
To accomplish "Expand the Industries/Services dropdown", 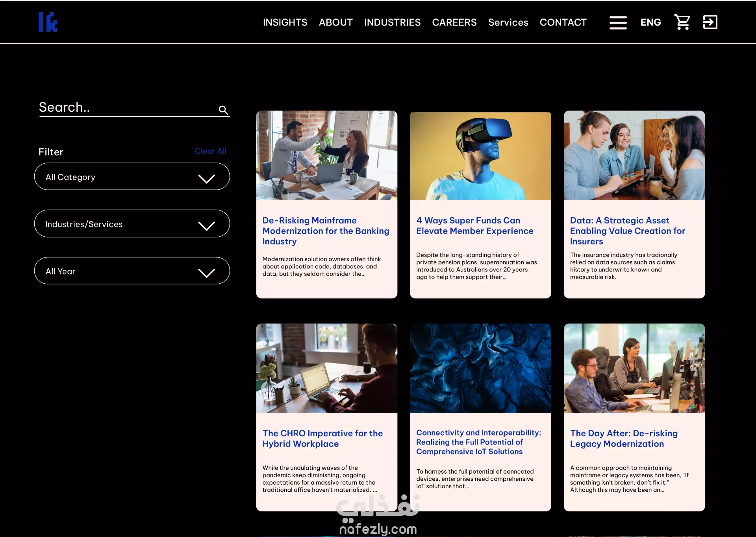I will [x=132, y=223].
